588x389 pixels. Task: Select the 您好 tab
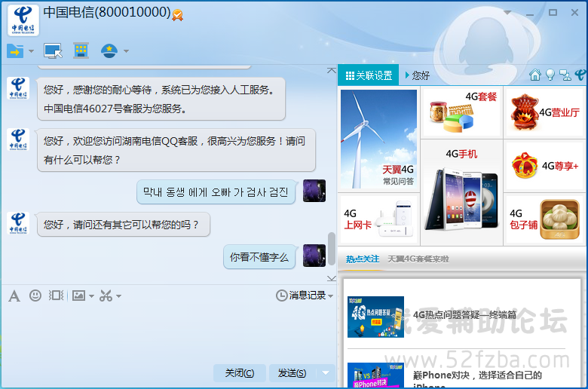[418, 76]
